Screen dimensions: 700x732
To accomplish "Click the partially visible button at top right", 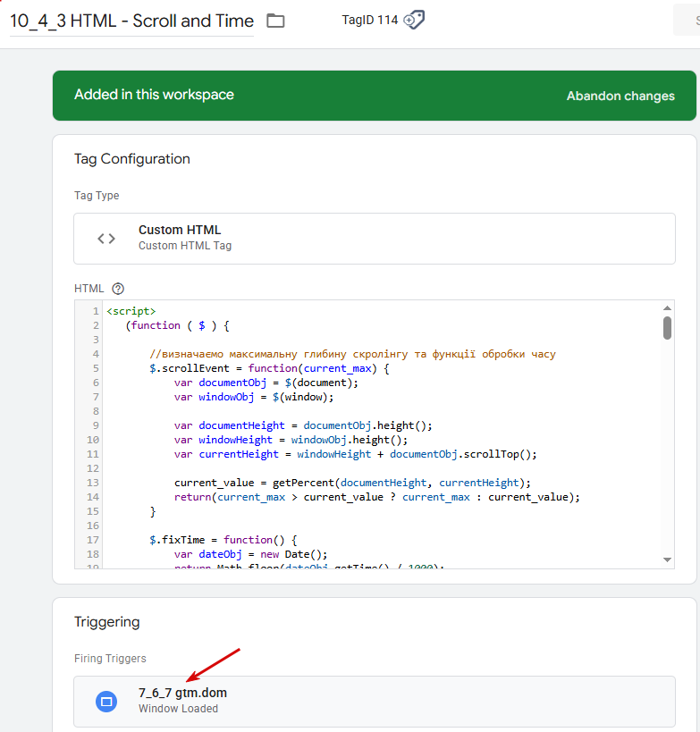I will click(x=687, y=21).
